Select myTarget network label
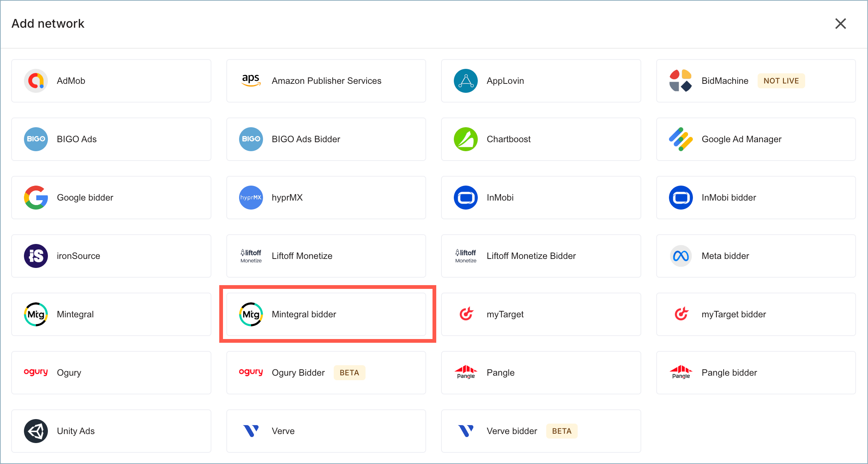Screen dimensions: 868x464 click(505, 314)
